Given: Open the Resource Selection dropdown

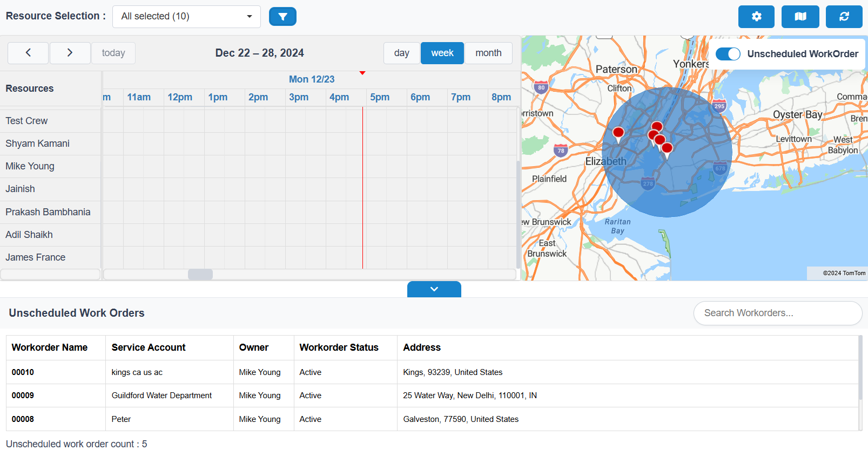Looking at the screenshot, I should click(x=186, y=17).
